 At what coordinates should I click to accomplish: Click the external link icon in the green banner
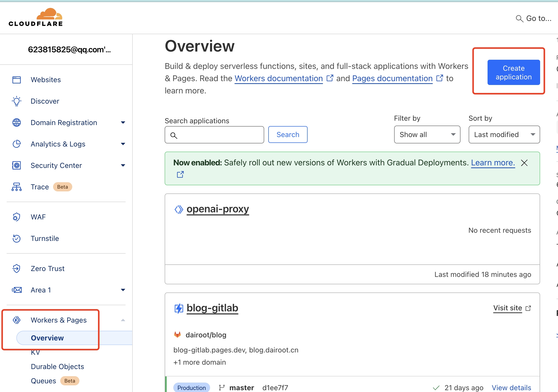(x=180, y=175)
